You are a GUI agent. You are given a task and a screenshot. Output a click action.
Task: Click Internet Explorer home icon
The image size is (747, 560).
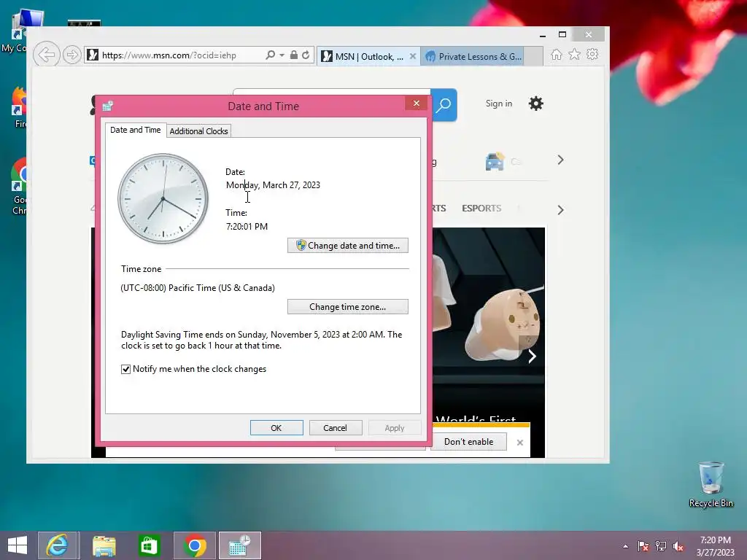557,54
